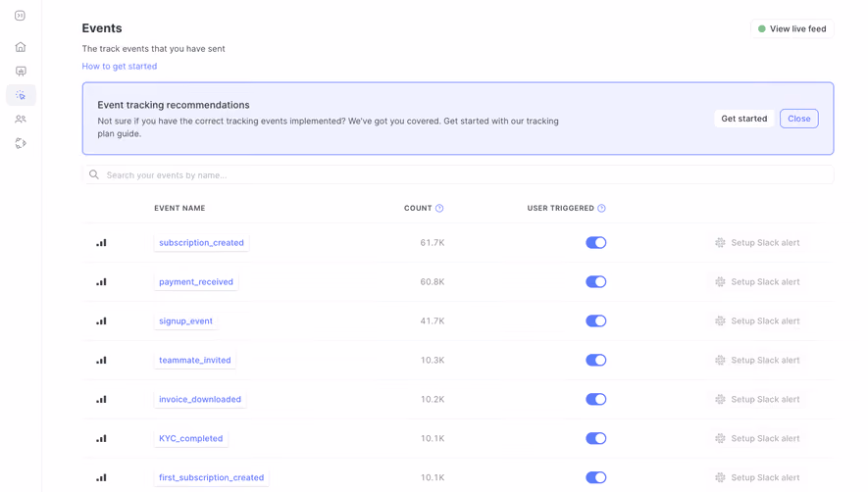Click the COUNT column header text
This screenshot has width=868, height=492.
click(418, 208)
